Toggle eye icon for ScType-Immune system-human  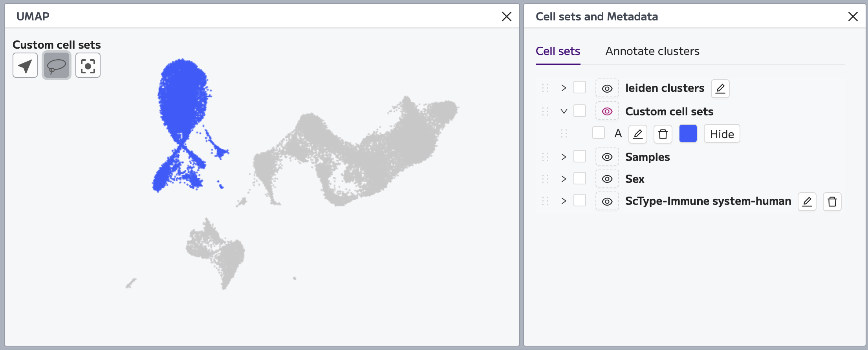tap(607, 201)
